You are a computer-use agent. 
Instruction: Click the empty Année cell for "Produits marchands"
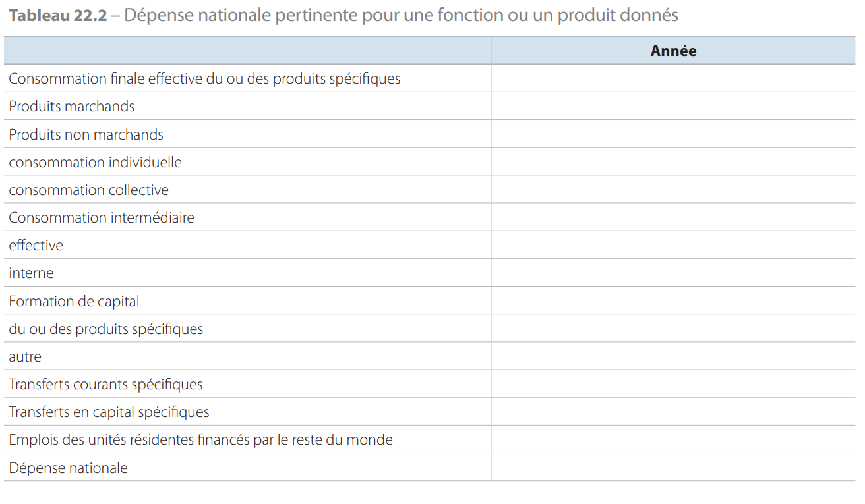click(673, 107)
